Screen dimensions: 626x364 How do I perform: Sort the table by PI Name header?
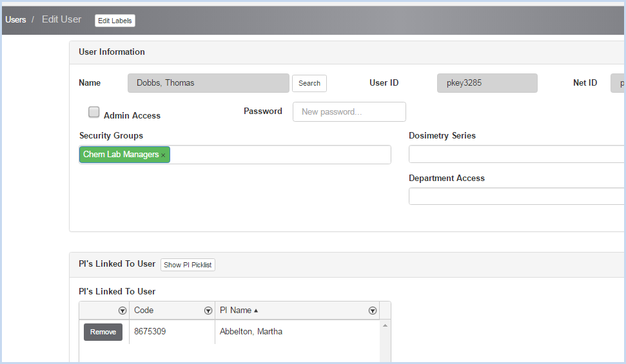[x=235, y=310]
